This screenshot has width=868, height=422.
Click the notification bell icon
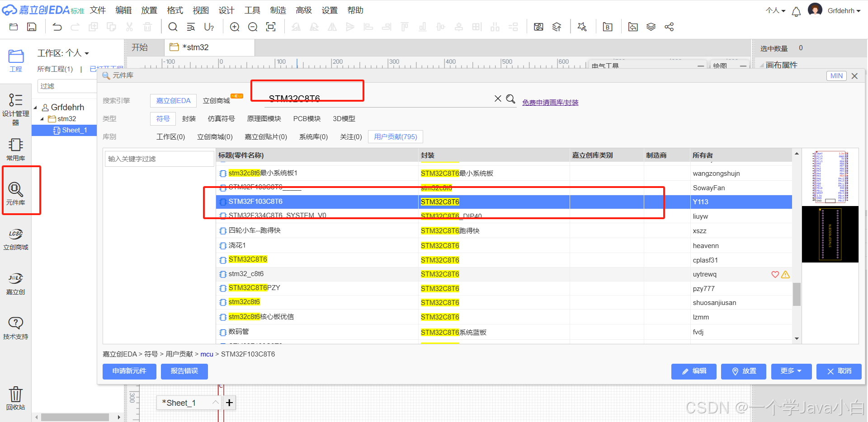tap(796, 11)
